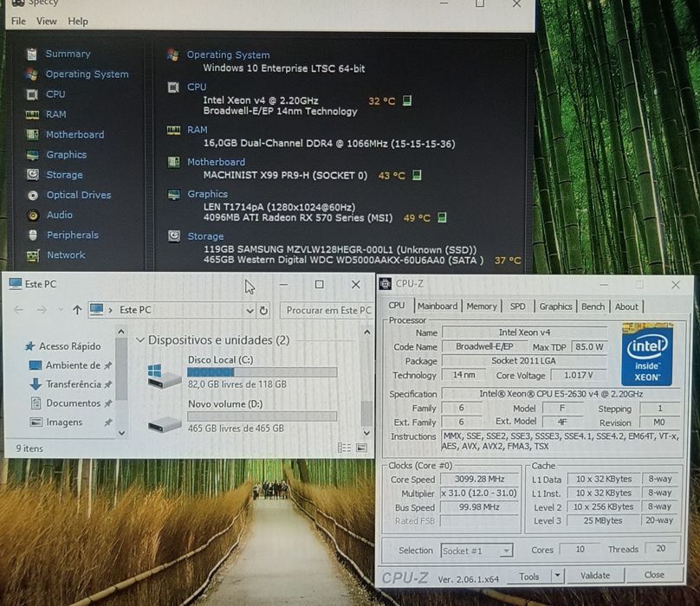The height and width of the screenshot is (606, 700).
Task: Expand the address bar history dropdown
Action: pyautogui.click(x=250, y=310)
